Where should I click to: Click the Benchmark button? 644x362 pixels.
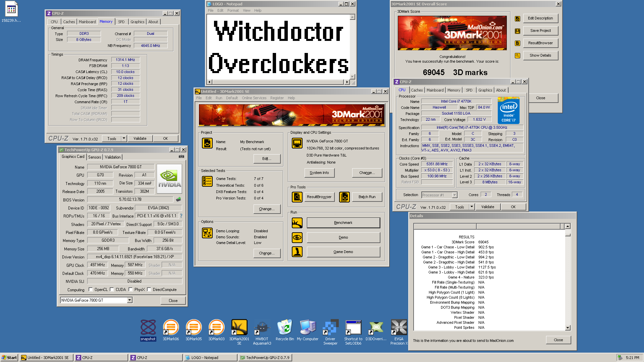[x=343, y=223]
